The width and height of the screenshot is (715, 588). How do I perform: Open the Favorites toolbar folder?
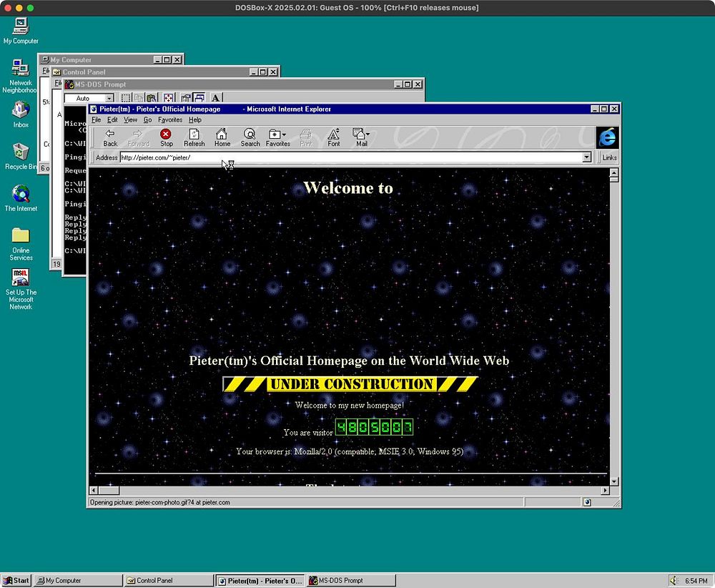(277, 137)
